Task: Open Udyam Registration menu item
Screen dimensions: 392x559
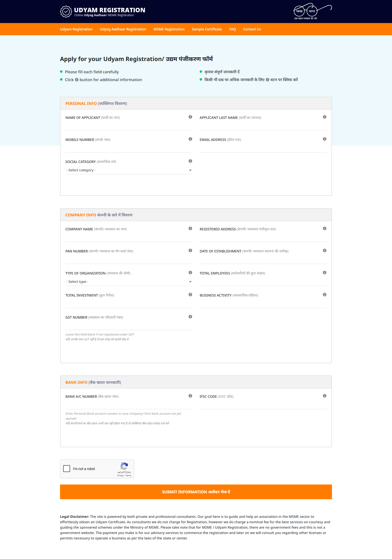Action: (x=76, y=29)
